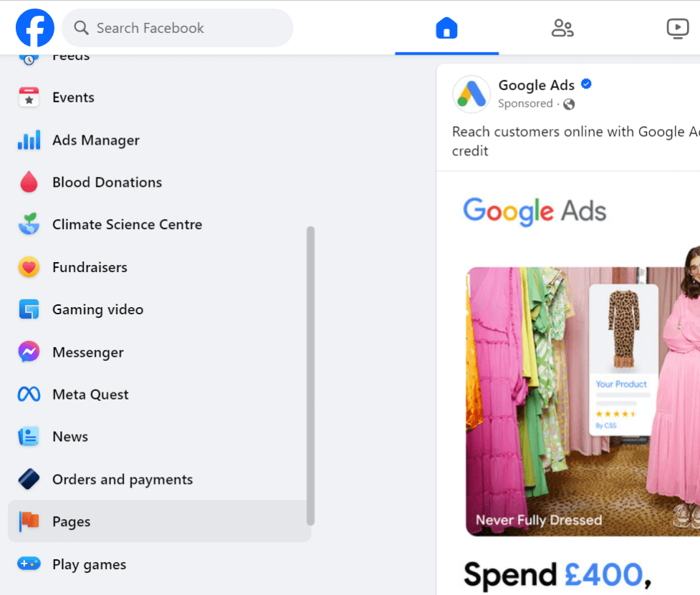Click the Gaming video sidebar icon

pos(29,309)
